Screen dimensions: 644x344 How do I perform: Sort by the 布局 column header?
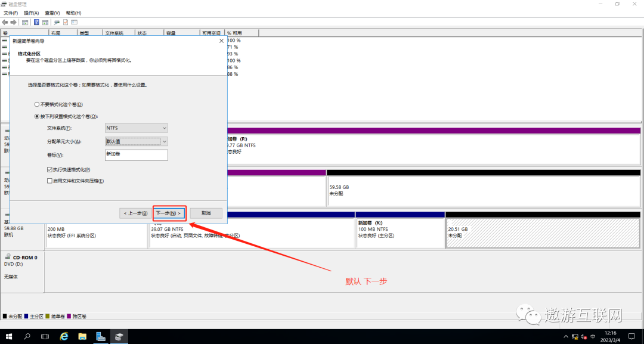63,33
